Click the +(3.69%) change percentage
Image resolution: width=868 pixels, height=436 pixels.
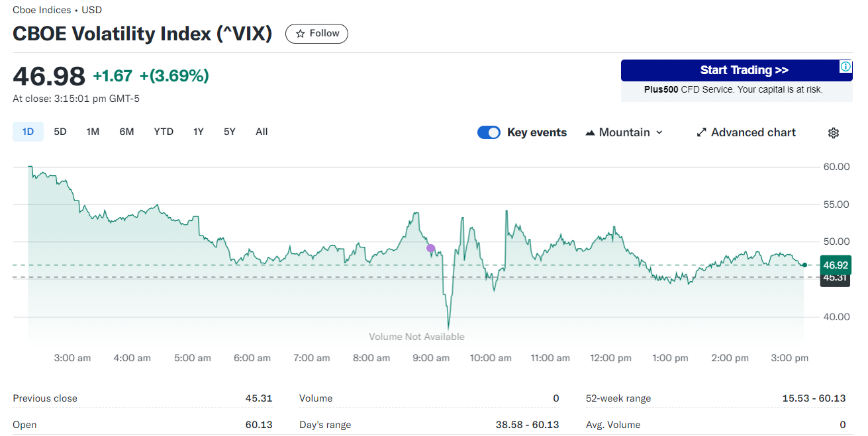pos(174,76)
